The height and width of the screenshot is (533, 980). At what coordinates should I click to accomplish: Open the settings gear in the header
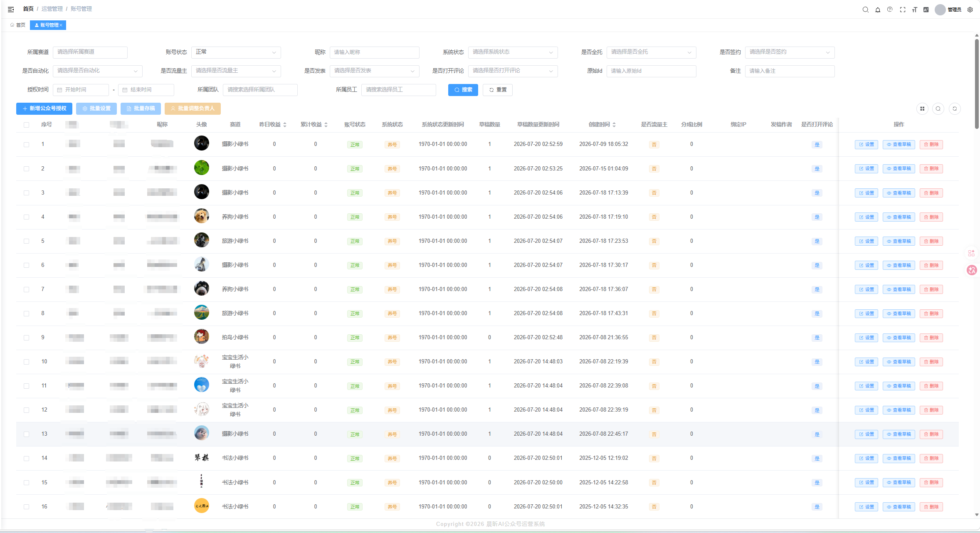[x=970, y=10]
